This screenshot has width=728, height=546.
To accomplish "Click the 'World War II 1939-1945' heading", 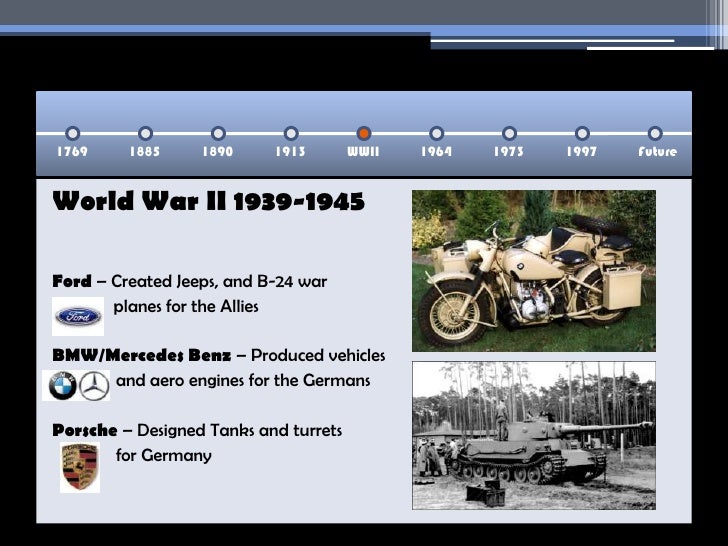I will tap(208, 202).
